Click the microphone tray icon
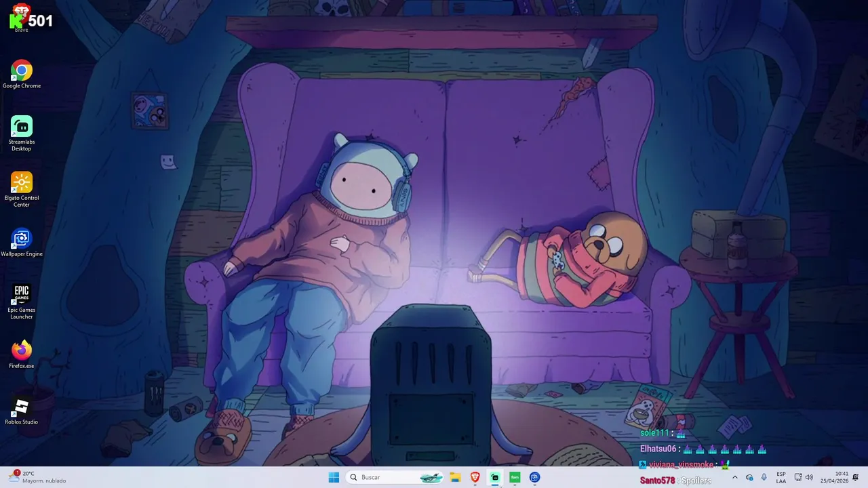The height and width of the screenshot is (488, 868). click(x=764, y=477)
